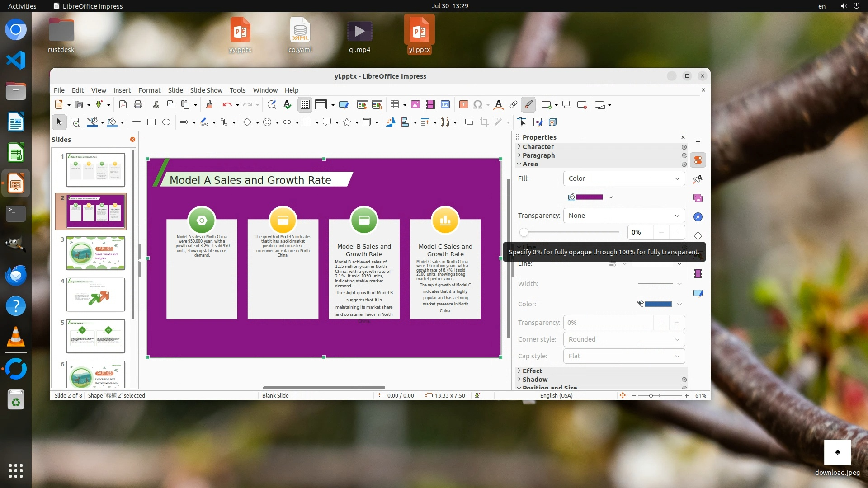Viewport: 868px width, 488px height.
Task: Click the insert image icon
Action: pyautogui.click(x=415, y=105)
